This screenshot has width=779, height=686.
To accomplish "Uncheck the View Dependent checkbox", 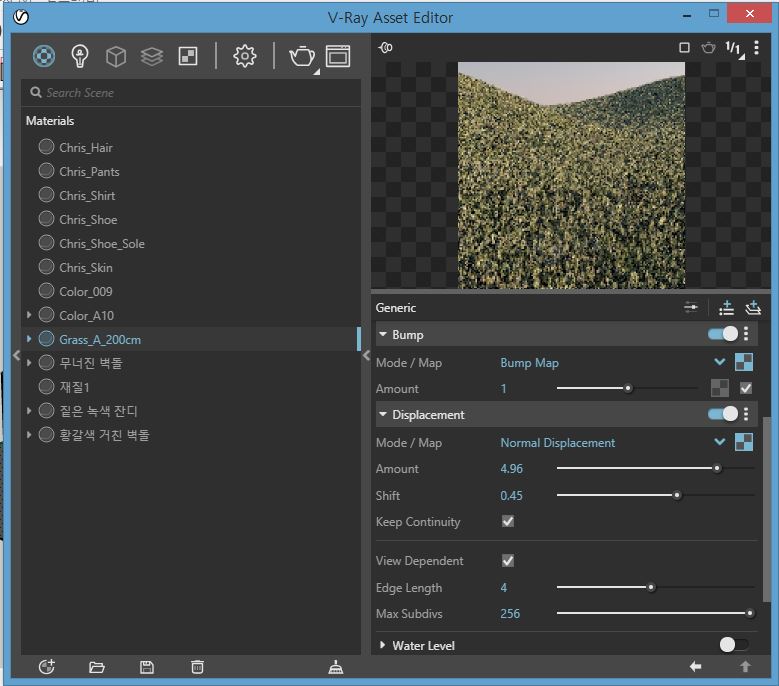I will 508,561.
